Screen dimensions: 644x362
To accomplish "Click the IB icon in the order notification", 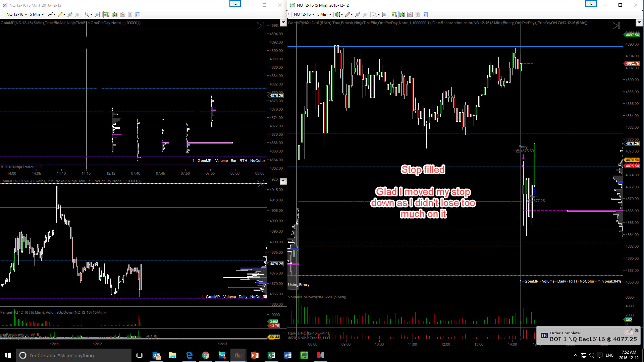I will pyautogui.click(x=544, y=336).
